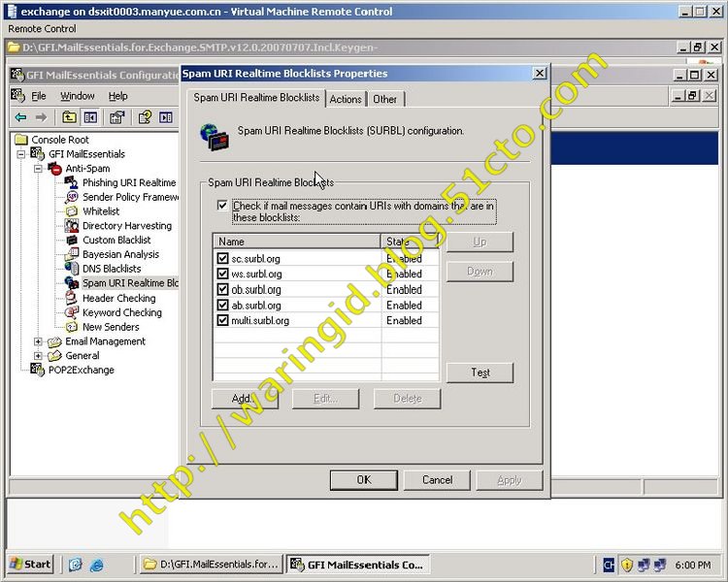Click the Back arrow toolbar icon
The image size is (728, 582).
[x=20, y=117]
